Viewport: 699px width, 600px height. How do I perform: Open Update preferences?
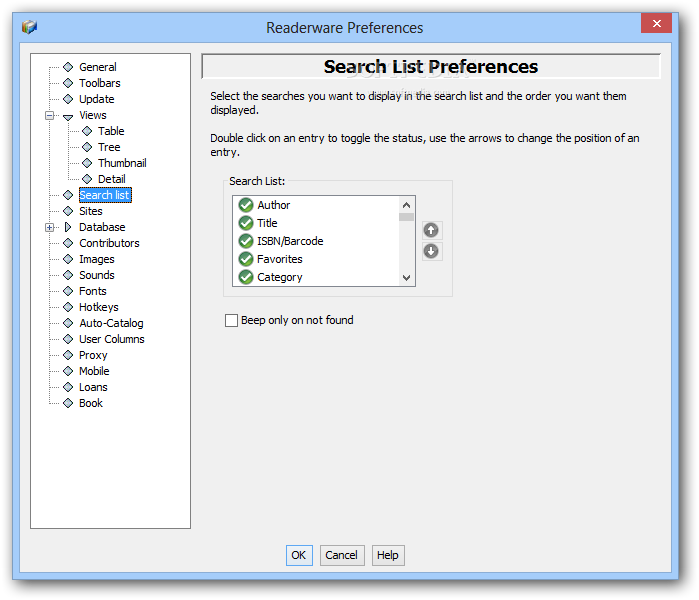(97, 99)
